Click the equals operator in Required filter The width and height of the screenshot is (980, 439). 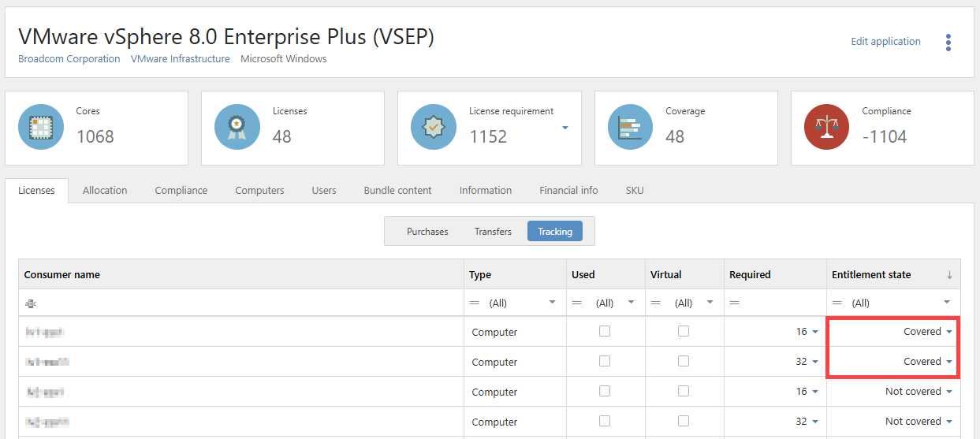point(734,303)
